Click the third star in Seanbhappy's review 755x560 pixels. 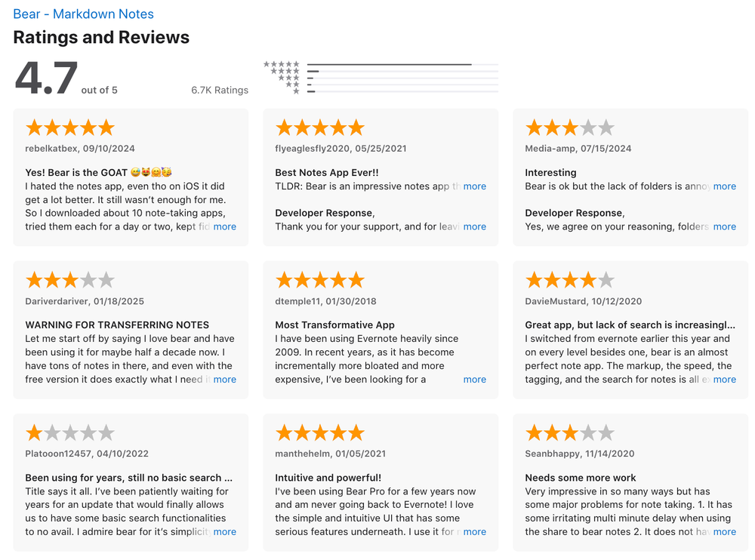pyautogui.click(x=570, y=432)
